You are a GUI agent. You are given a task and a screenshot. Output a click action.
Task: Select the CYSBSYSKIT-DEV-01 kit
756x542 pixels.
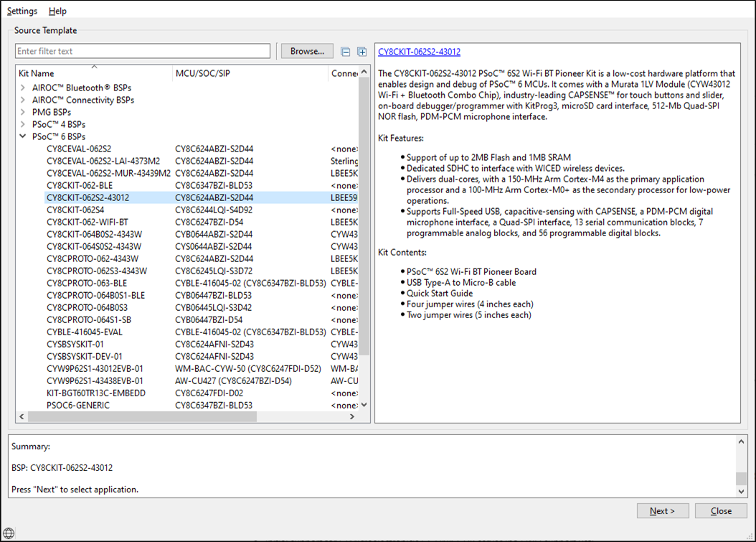pos(85,357)
